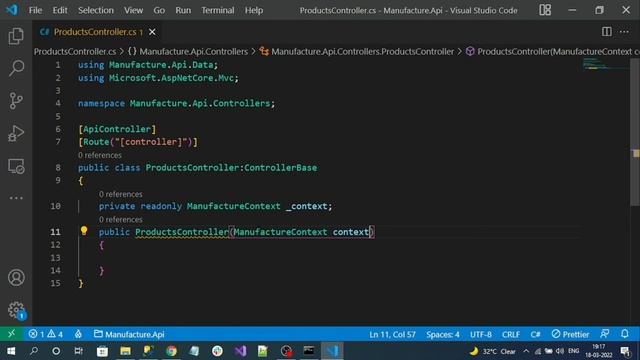
Task: Click 0 references above constructor
Action: tap(120, 220)
